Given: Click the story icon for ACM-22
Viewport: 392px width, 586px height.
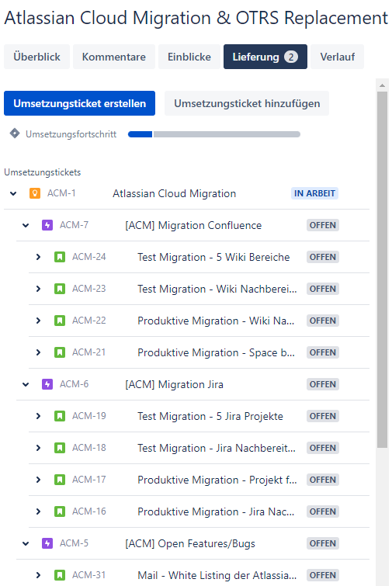Looking at the screenshot, I should (x=60, y=321).
